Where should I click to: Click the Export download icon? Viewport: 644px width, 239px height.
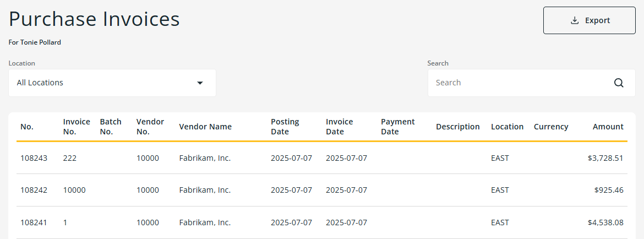[x=575, y=20]
